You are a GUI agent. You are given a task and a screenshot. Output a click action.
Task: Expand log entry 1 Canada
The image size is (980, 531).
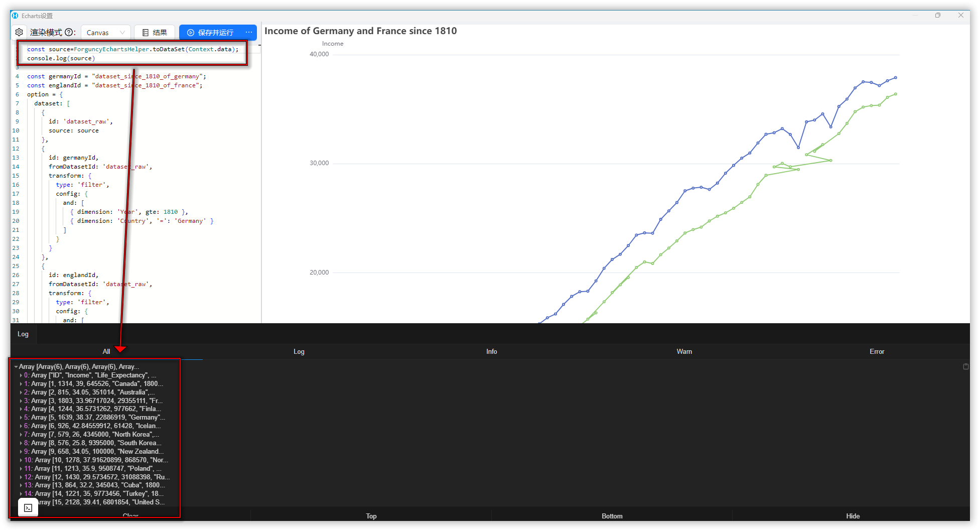coord(21,384)
